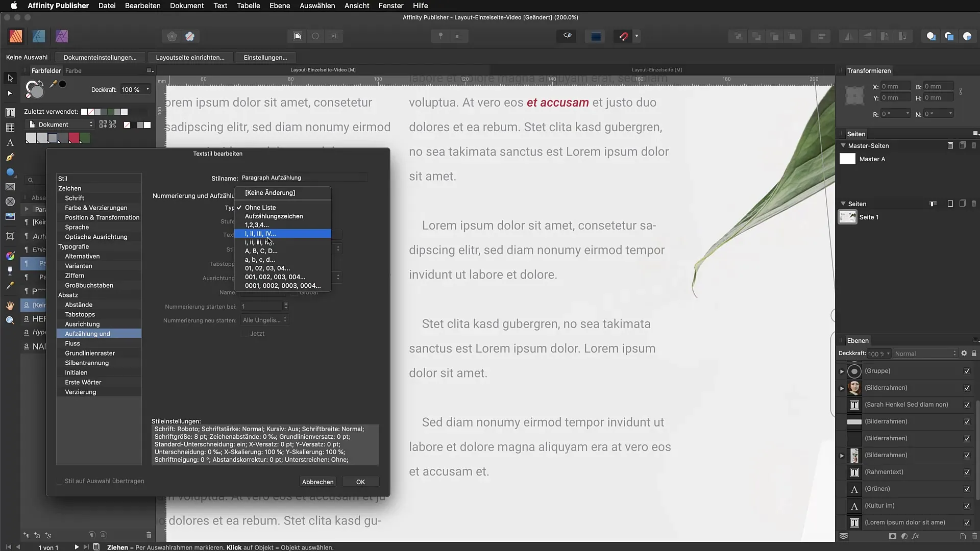Switch to the Photo persona icon
Viewport: 980px width, 551px height.
pos(62,36)
